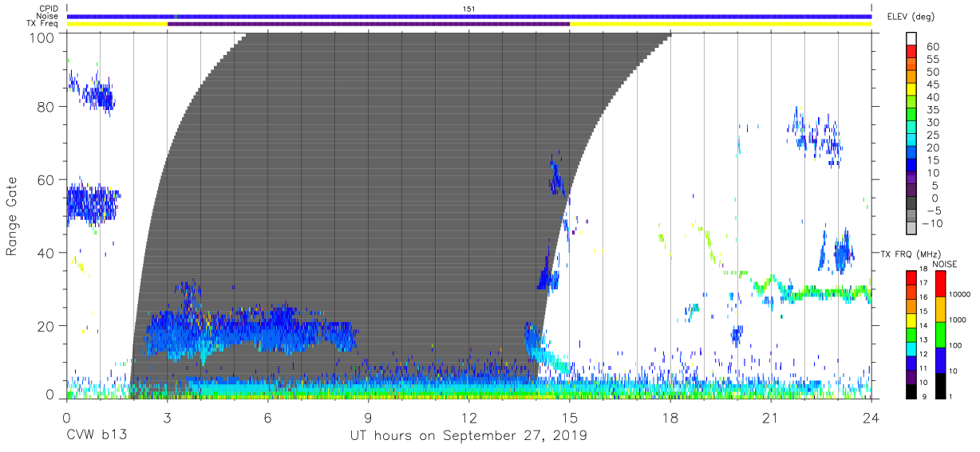
Task: Pick the red 55-60 degree elevation swatch
Action: tap(912, 53)
